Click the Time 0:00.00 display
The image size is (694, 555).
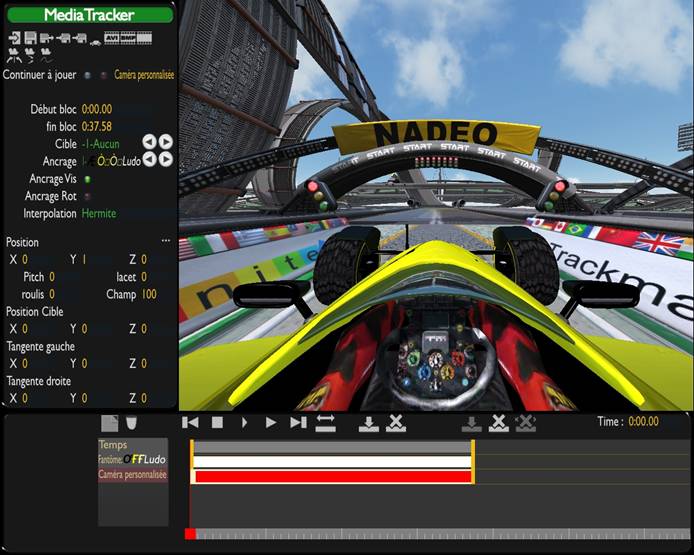644,421
